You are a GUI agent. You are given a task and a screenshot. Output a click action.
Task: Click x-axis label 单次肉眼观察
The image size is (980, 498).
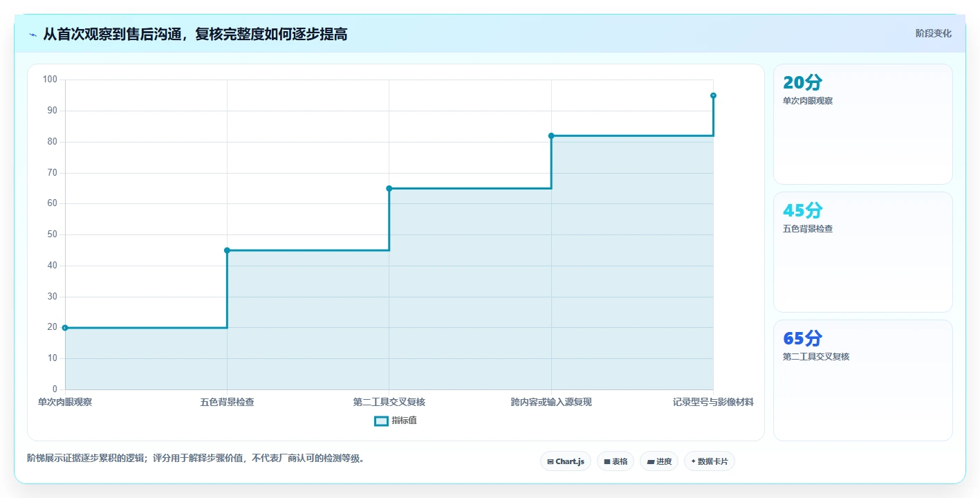coord(65,402)
